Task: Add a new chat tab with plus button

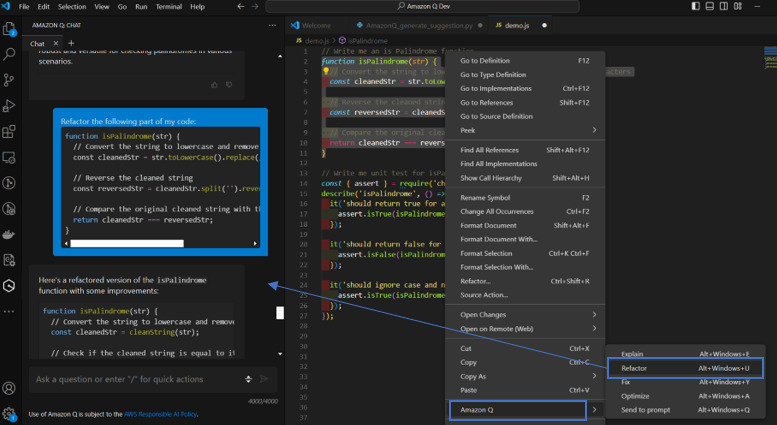Action: 71,44
